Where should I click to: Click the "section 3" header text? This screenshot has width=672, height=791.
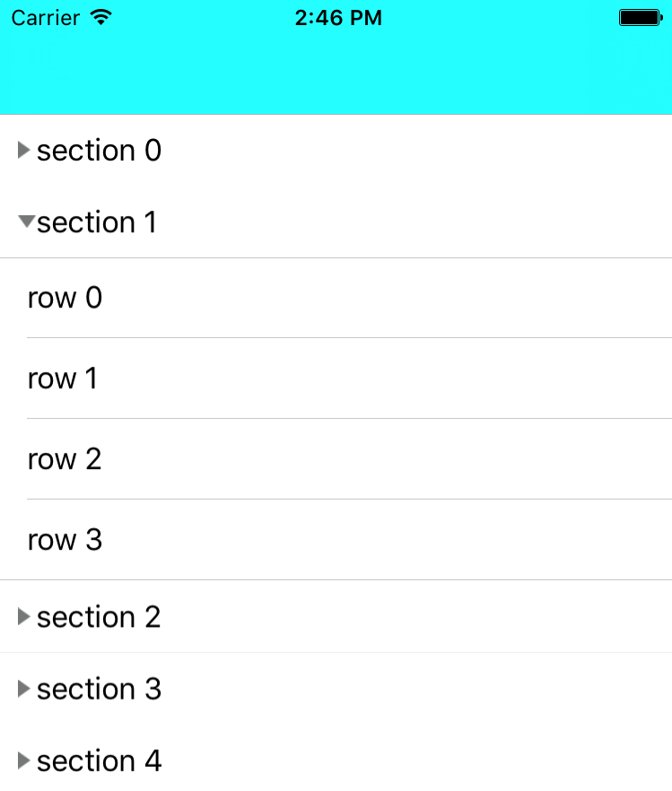99,689
